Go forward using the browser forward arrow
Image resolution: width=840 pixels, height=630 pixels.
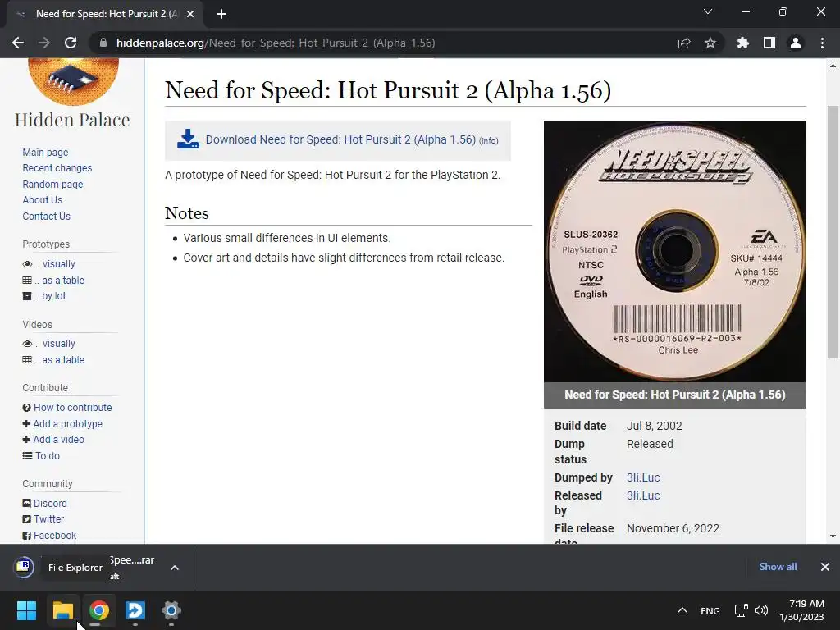[x=44, y=43]
